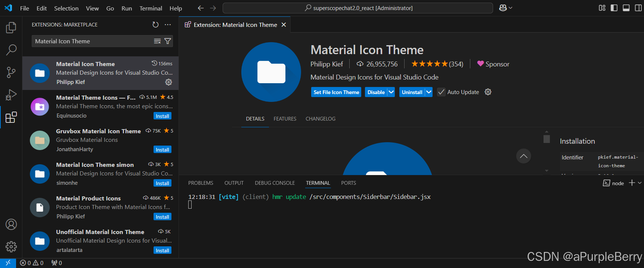The image size is (644, 268).
Task: Expand the Disable dropdown arrow
Action: pyautogui.click(x=391, y=92)
